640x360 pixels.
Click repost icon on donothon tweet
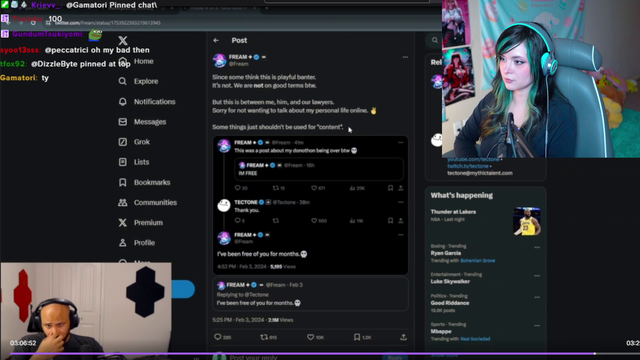pyautogui.click(x=276, y=188)
